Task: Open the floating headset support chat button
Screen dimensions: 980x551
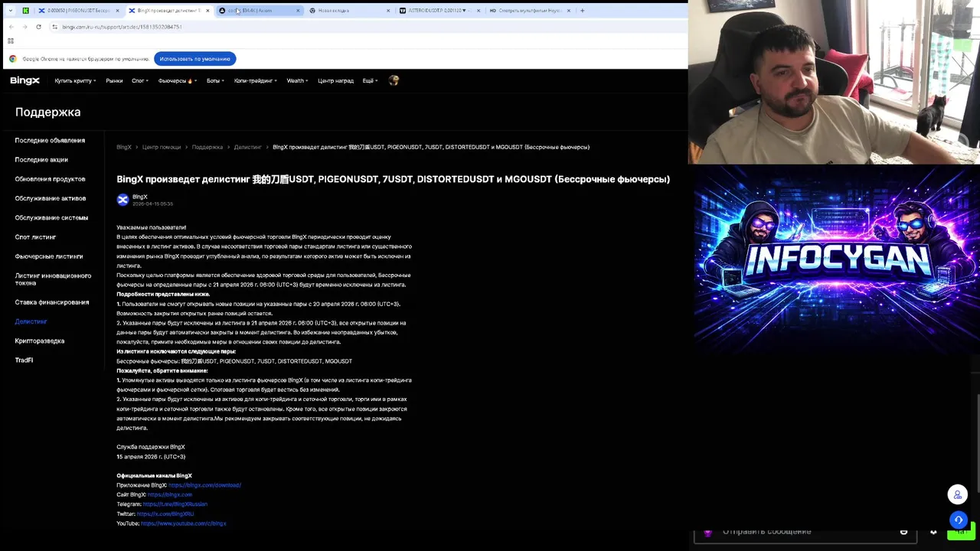Action: click(x=958, y=520)
